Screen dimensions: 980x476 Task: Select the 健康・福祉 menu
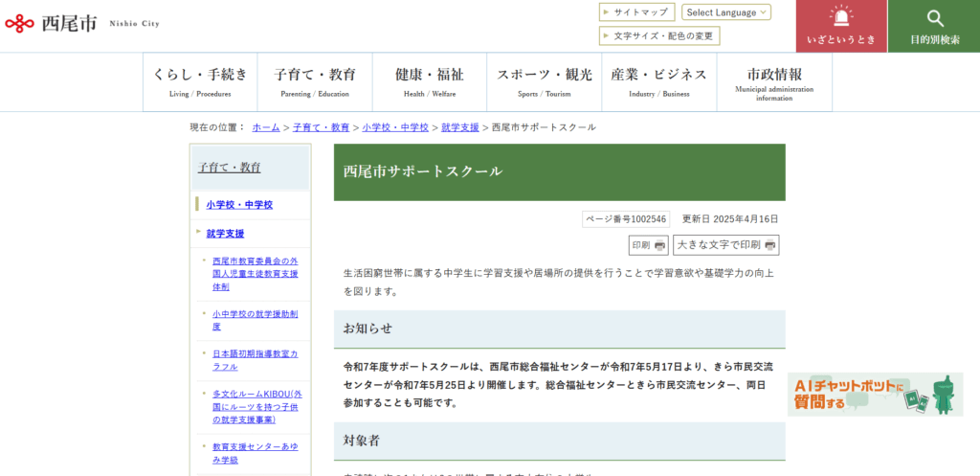point(430,81)
